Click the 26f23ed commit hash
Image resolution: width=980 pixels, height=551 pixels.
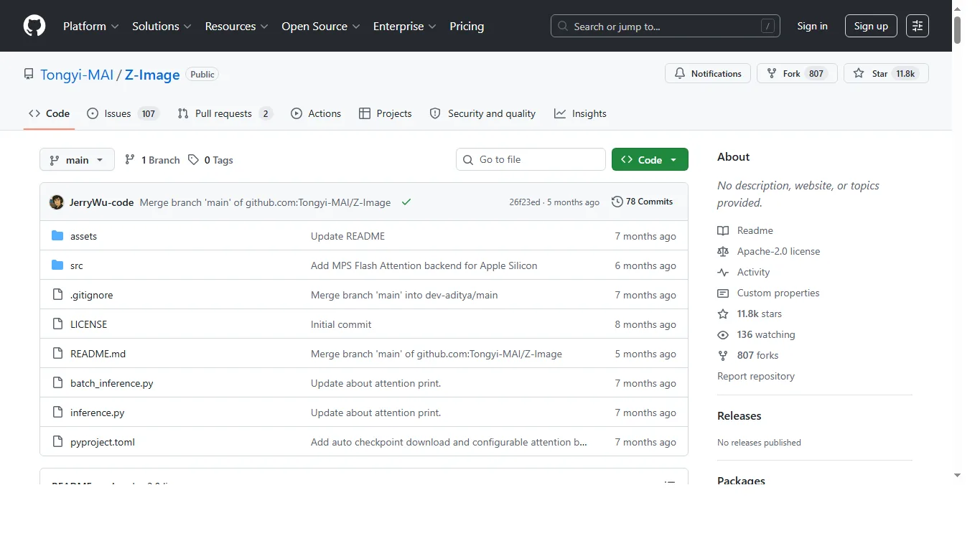coord(525,202)
